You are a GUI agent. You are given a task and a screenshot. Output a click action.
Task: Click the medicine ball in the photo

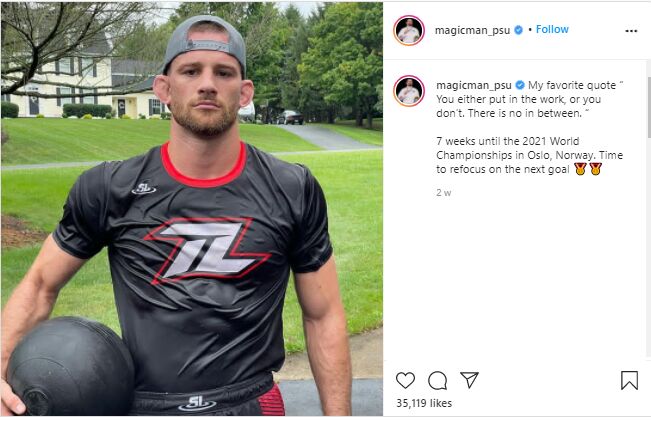pos(71,366)
